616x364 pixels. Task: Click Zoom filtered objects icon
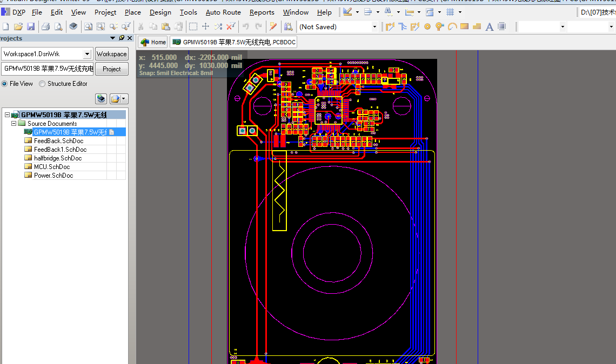click(x=126, y=26)
